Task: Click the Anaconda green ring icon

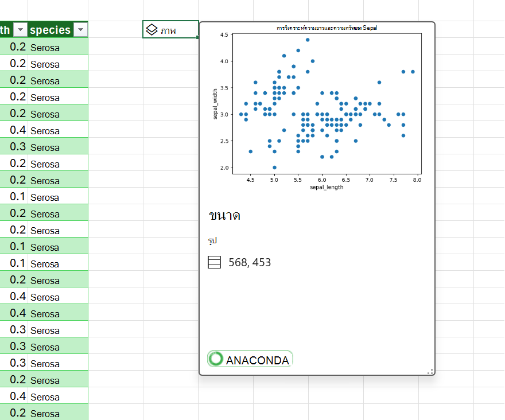Action: pyautogui.click(x=215, y=359)
